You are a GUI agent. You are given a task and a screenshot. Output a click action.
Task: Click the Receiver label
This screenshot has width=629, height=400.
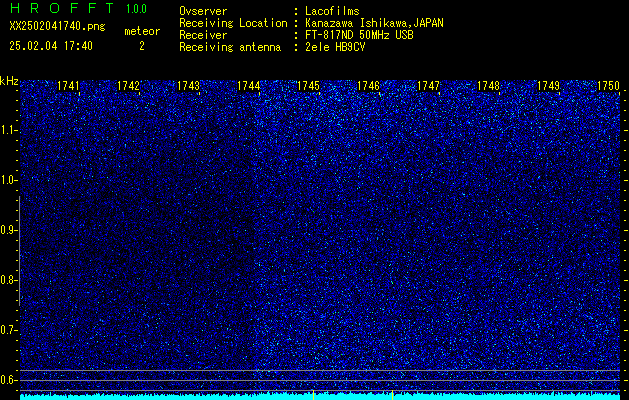pyautogui.click(x=203, y=35)
